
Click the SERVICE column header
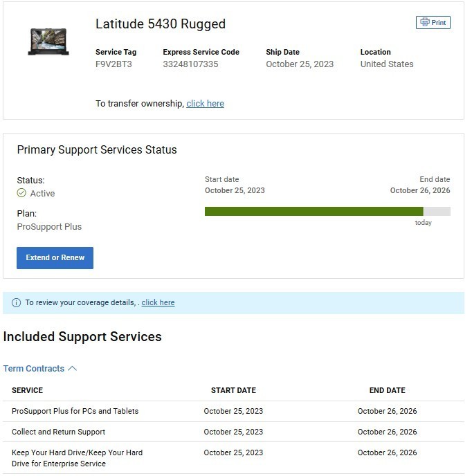click(x=27, y=390)
